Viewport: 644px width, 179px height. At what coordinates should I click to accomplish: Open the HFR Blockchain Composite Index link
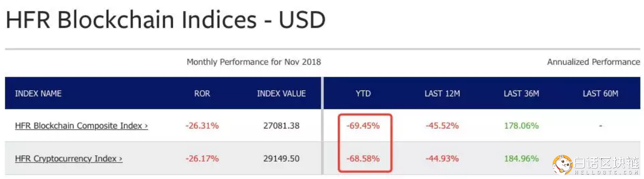(x=81, y=126)
